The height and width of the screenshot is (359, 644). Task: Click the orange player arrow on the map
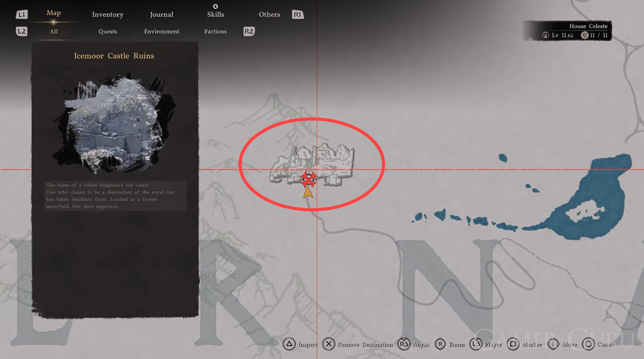pos(308,192)
